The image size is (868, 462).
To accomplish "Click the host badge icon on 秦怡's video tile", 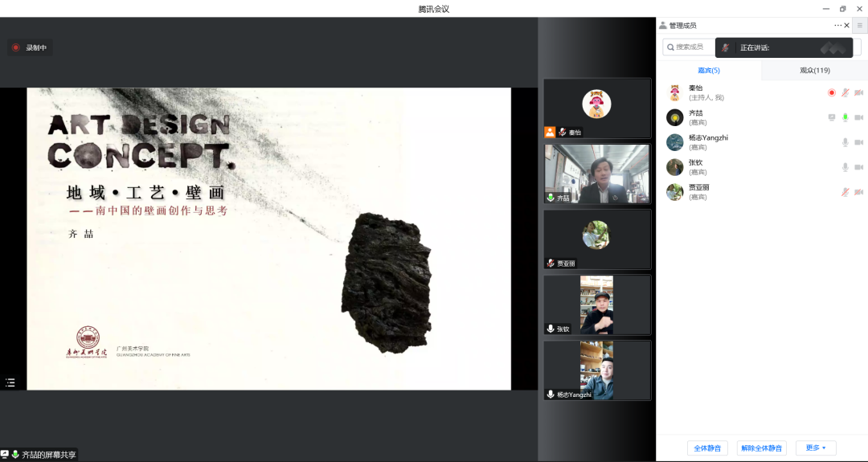I will coord(550,132).
